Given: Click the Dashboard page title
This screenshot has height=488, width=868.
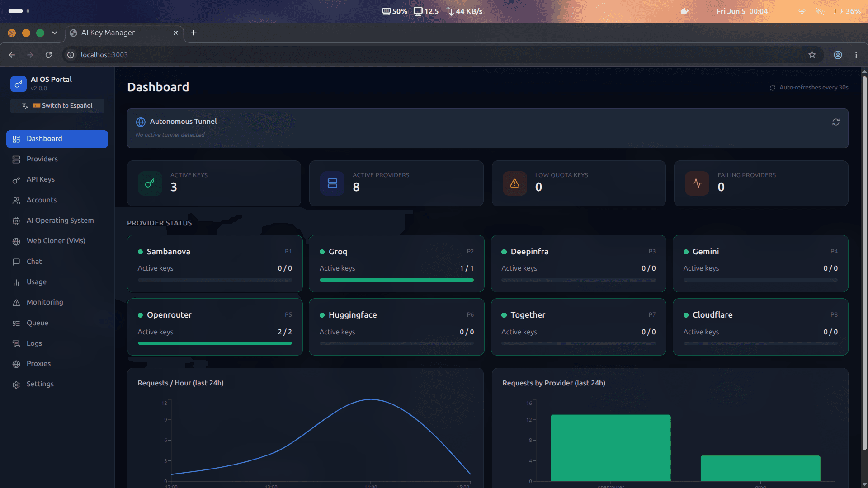Looking at the screenshot, I should 158,87.
